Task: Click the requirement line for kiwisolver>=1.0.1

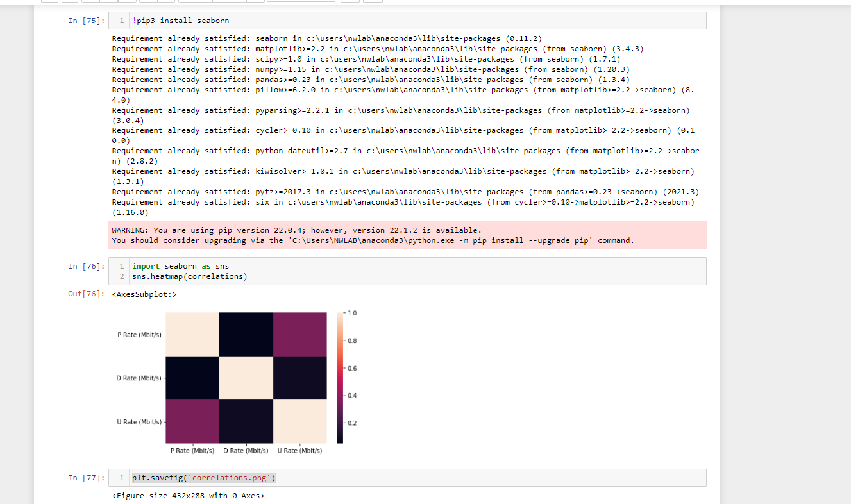Action: pos(403,176)
